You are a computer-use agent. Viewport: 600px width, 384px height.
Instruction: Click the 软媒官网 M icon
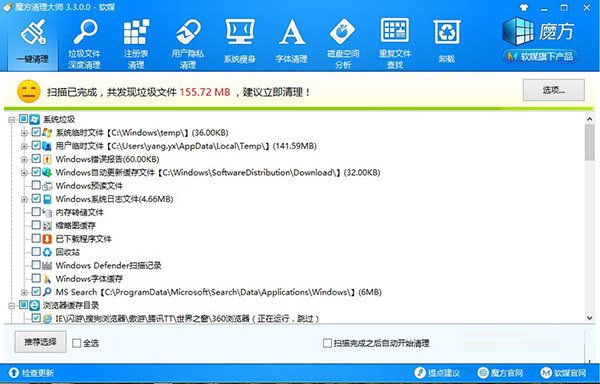coord(546,373)
